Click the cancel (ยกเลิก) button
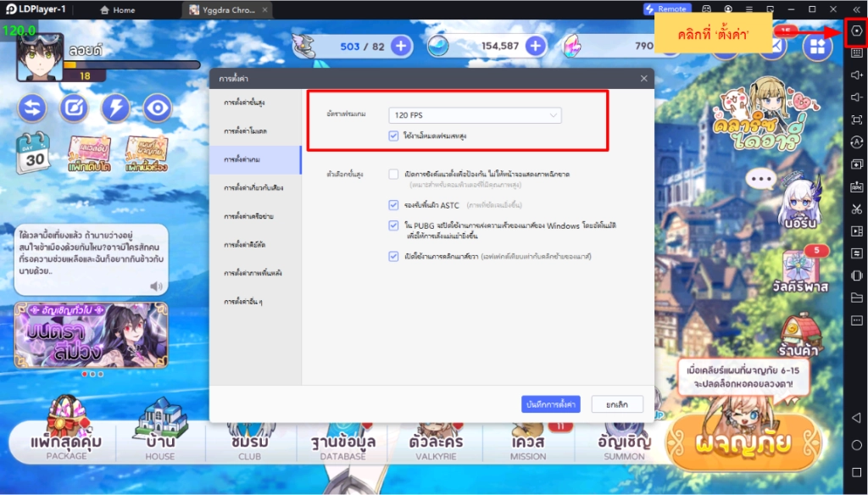 coord(617,404)
